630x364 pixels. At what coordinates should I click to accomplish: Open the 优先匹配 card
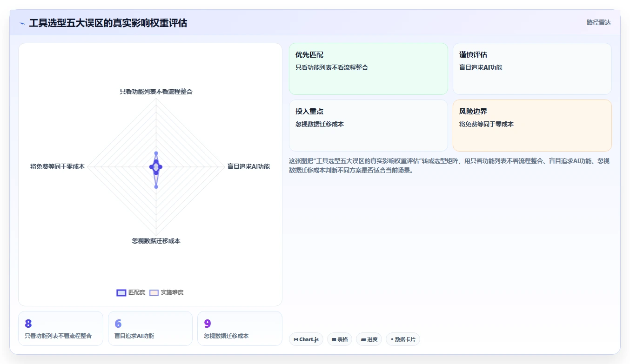pyautogui.click(x=369, y=69)
